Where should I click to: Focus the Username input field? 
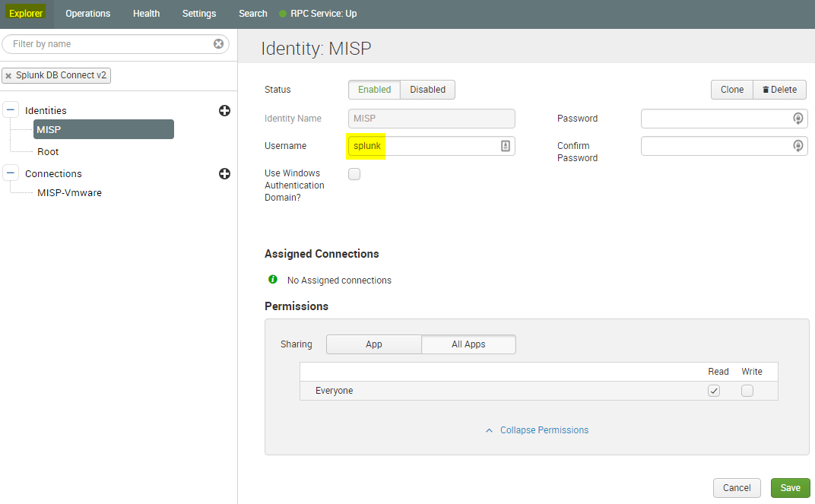click(x=431, y=146)
